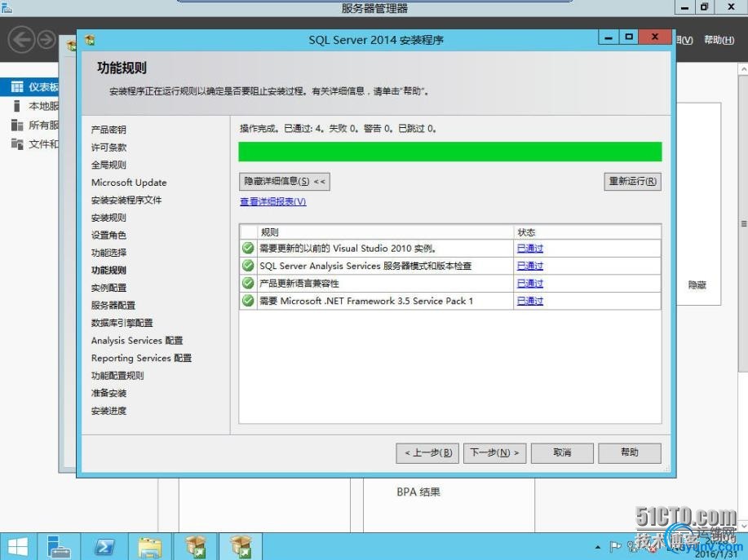Open 帮助(H) menu in Server Manager
The height and width of the screenshot is (560, 748).
pos(719,40)
